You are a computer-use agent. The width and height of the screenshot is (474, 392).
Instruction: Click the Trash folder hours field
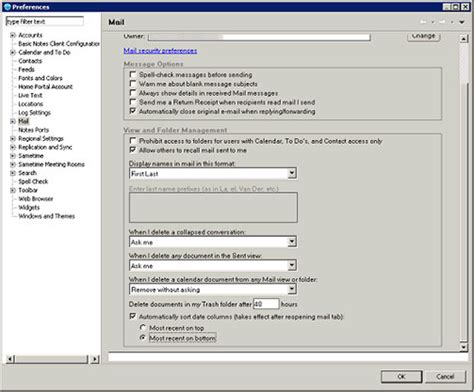coord(266,304)
